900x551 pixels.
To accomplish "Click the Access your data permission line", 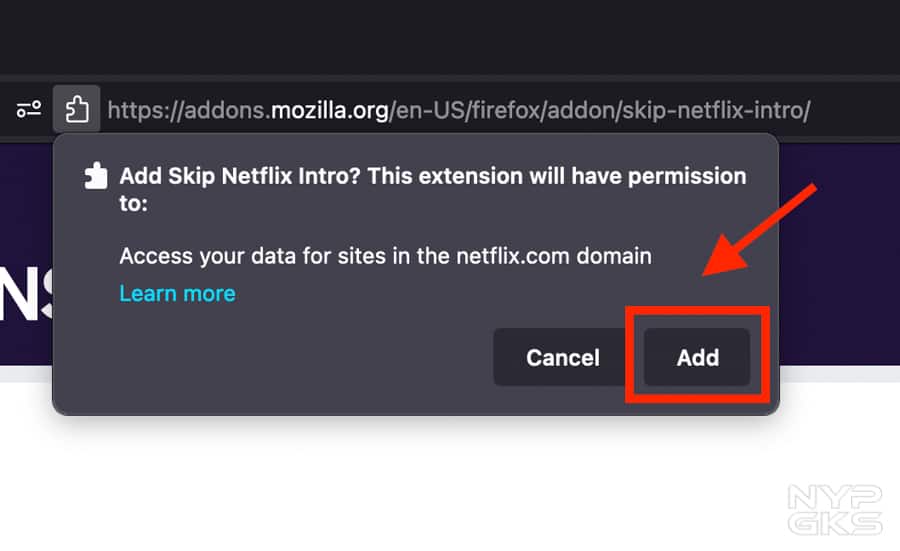I will point(385,256).
